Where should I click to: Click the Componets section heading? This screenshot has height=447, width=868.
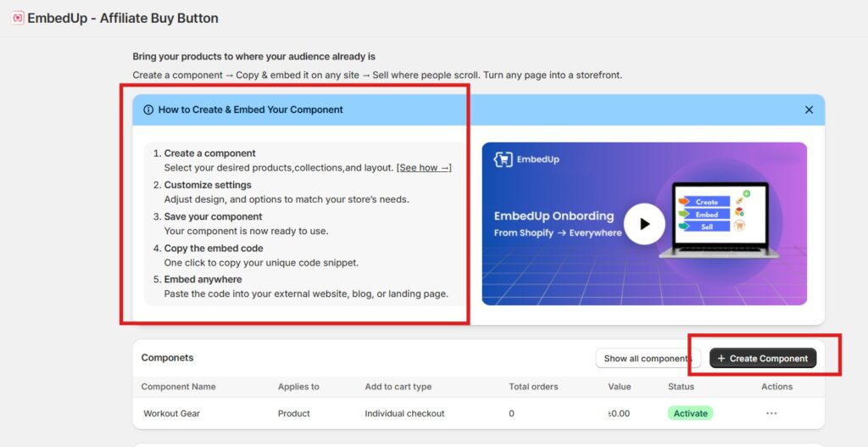tap(167, 358)
